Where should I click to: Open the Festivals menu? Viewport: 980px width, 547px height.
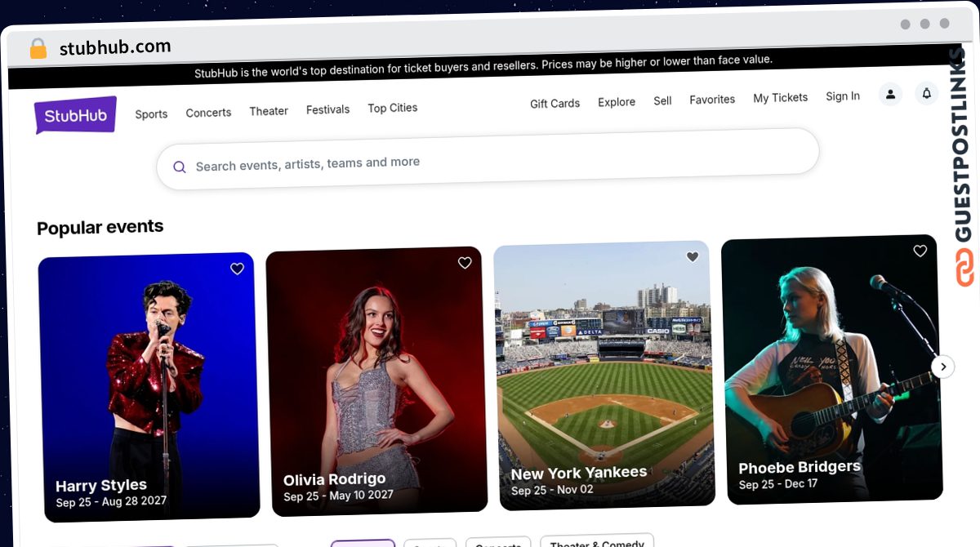click(327, 109)
